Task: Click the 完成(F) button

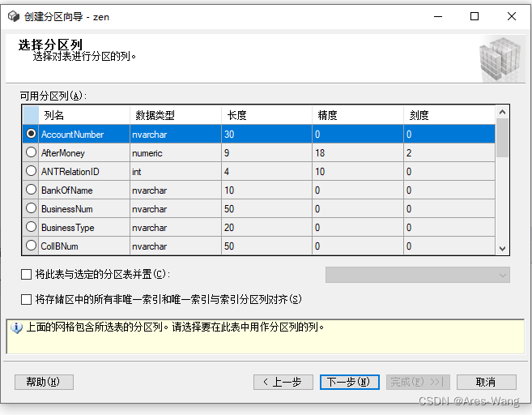Action: coord(418,382)
